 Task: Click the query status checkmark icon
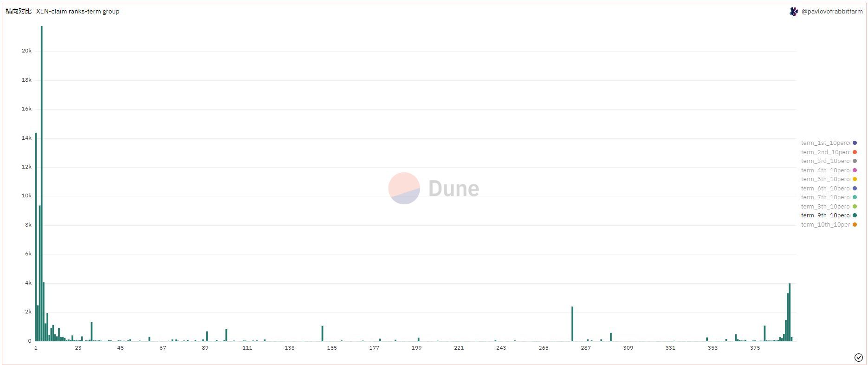click(x=858, y=357)
